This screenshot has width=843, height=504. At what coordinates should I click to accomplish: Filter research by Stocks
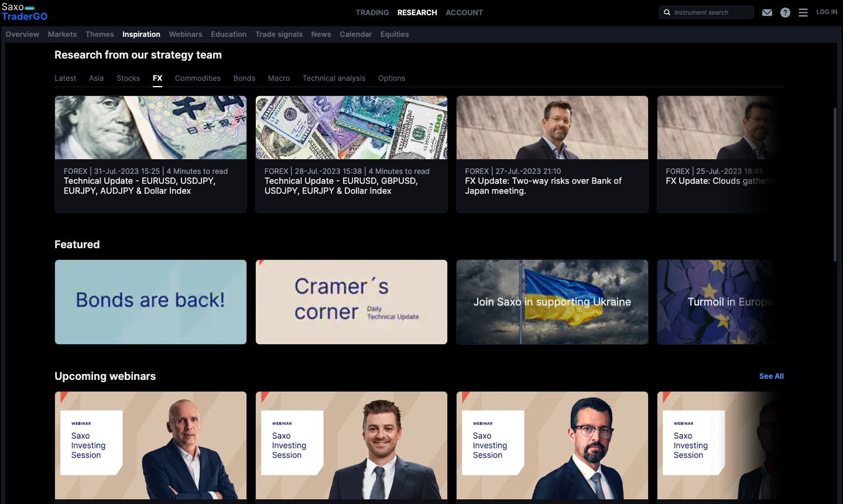pos(128,78)
